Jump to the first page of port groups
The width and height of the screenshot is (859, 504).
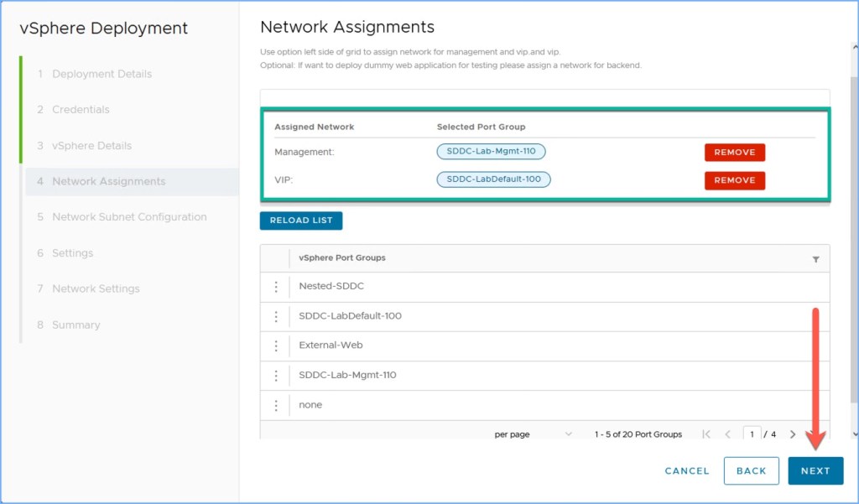click(706, 434)
